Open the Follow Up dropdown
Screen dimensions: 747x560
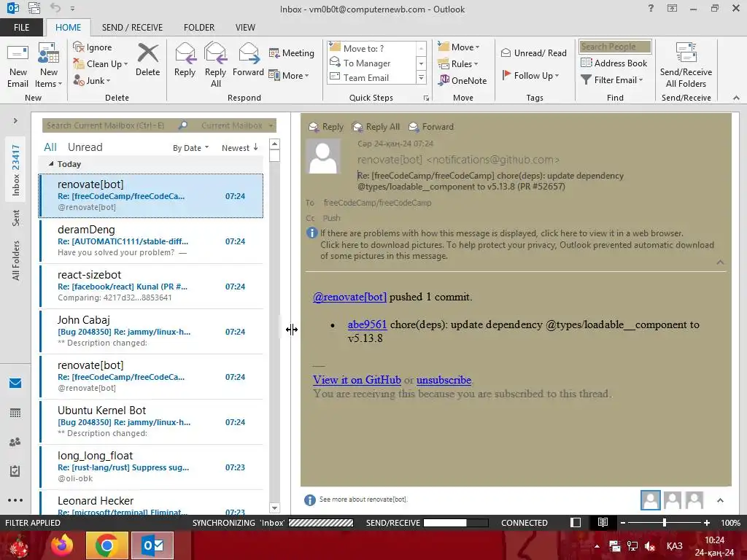pos(530,75)
